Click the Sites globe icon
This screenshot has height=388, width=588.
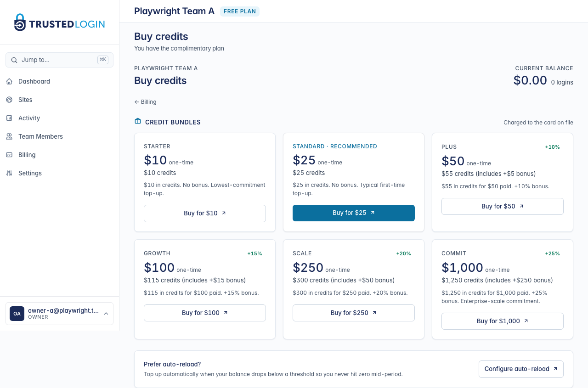pos(9,100)
